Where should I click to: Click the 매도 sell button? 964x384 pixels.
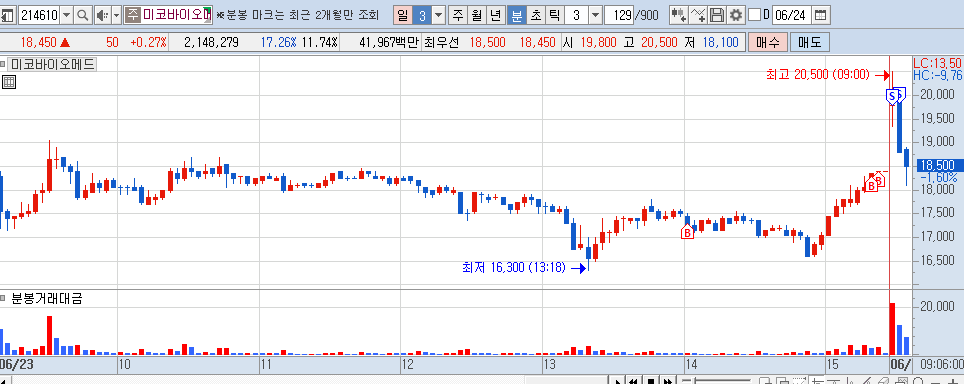click(x=810, y=42)
